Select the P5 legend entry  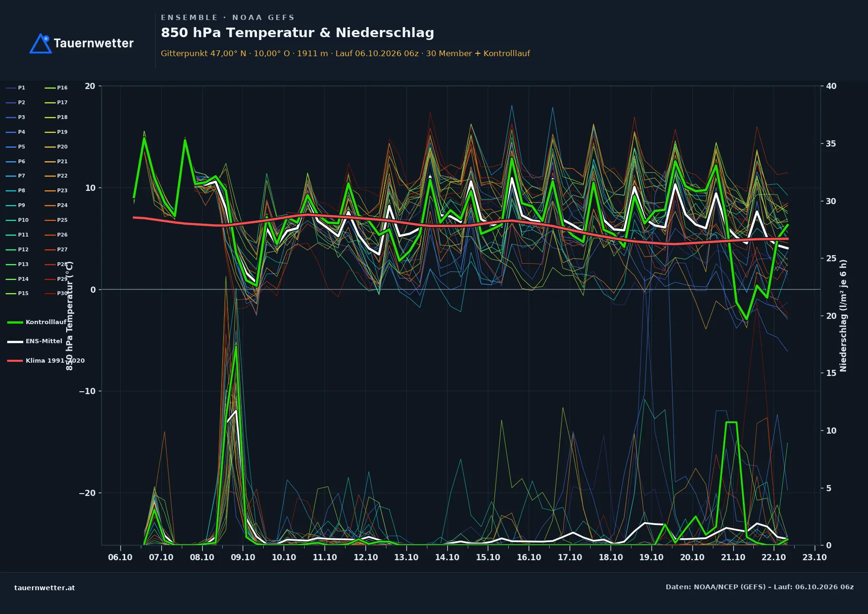16,147
